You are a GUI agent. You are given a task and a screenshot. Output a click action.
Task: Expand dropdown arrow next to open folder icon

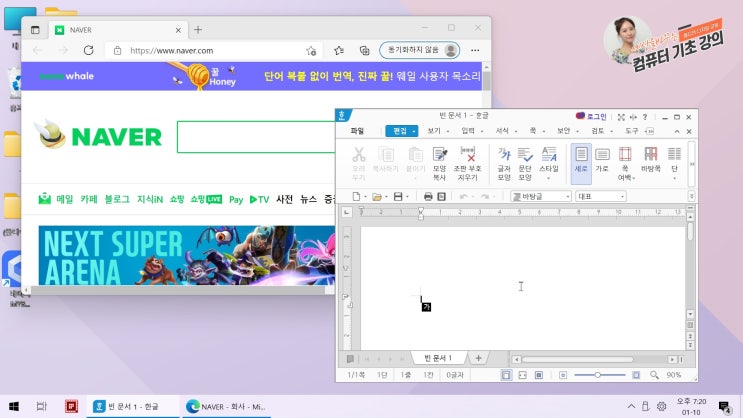(386, 196)
